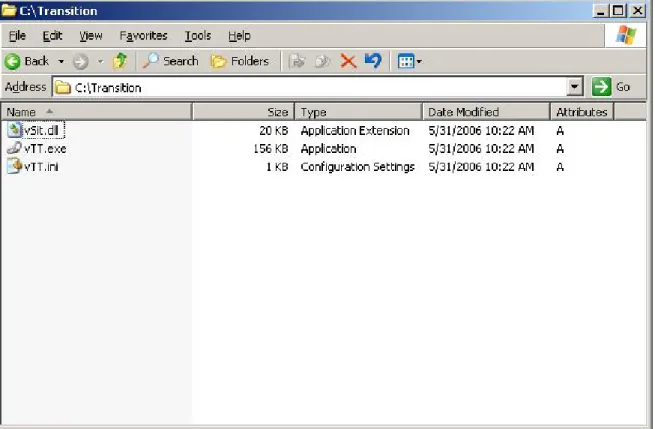Sort by the Name column header
The width and height of the screenshot is (655, 429).
point(97,112)
